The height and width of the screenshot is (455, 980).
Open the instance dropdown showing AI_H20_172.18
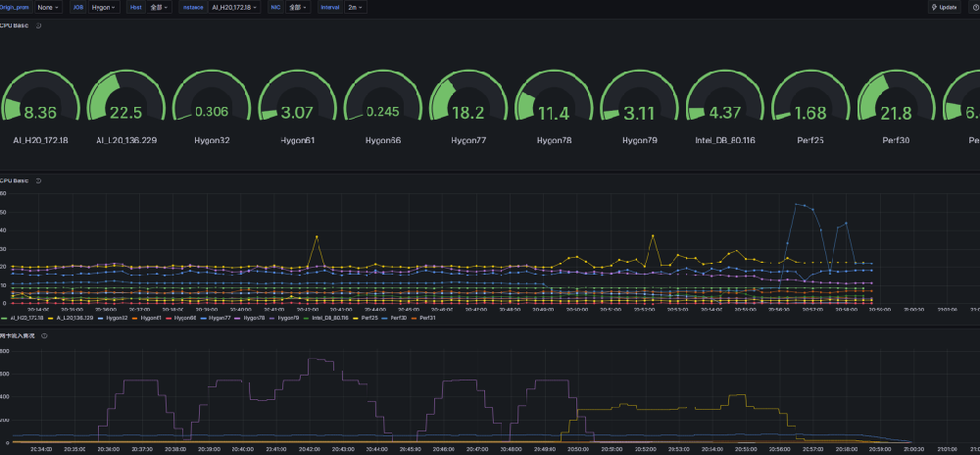coord(236,7)
